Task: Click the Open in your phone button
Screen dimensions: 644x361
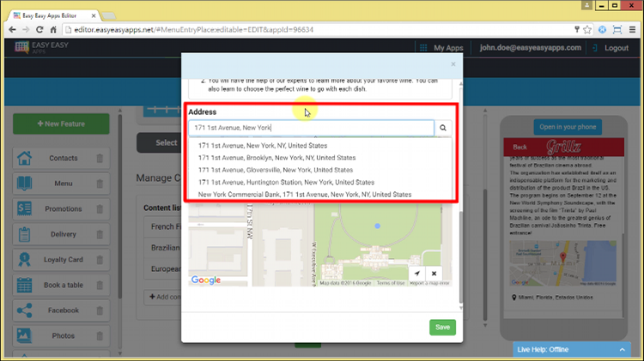Action: click(568, 127)
